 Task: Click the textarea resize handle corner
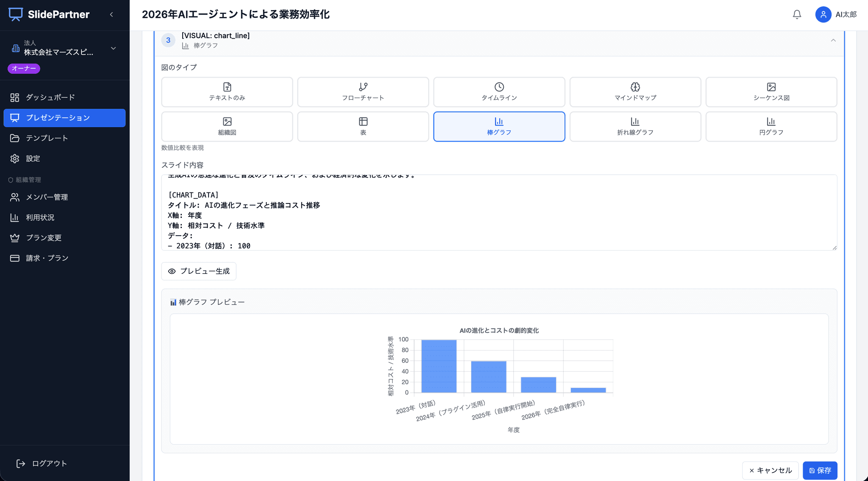(834, 247)
